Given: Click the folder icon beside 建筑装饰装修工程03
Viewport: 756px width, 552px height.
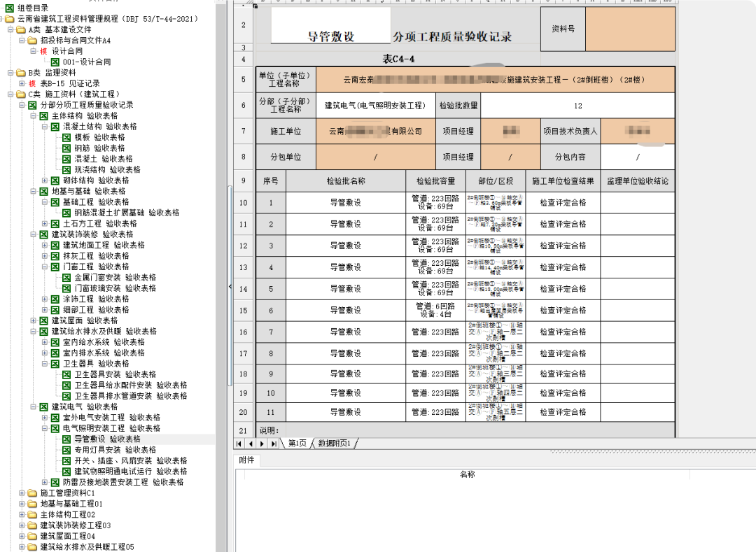Looking at the screenshot, I should click(x=32, y=525).
